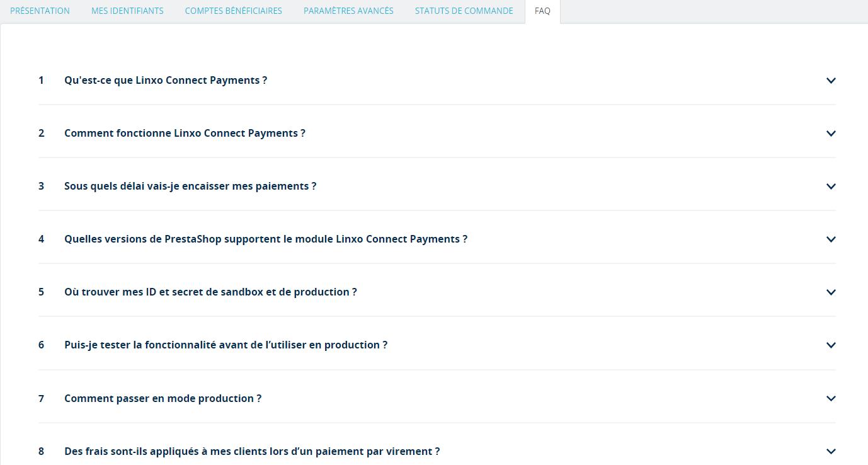868x465 pixels.
Task: Expand chevron for Sous quels délai question
Action: [x=831, y=187]
